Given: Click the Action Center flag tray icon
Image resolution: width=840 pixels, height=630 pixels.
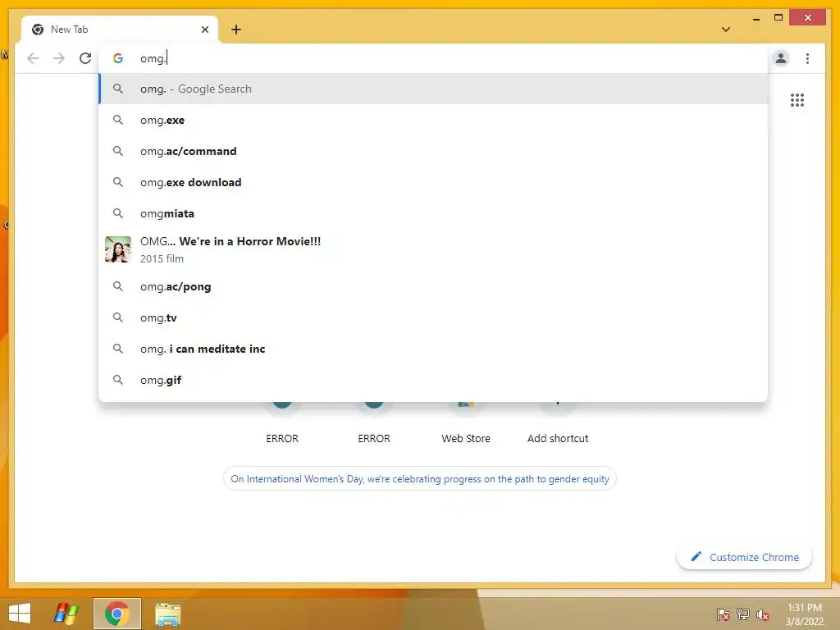Looking at the screenshot, I should pos(723,614).
